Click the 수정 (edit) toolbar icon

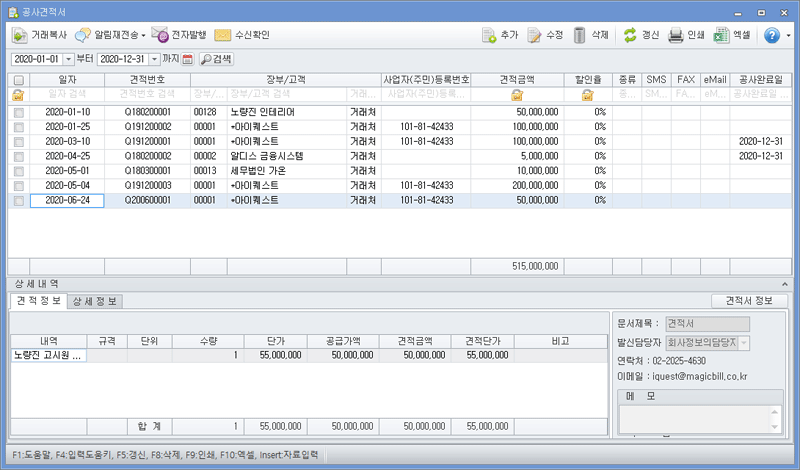pos(533,35)
